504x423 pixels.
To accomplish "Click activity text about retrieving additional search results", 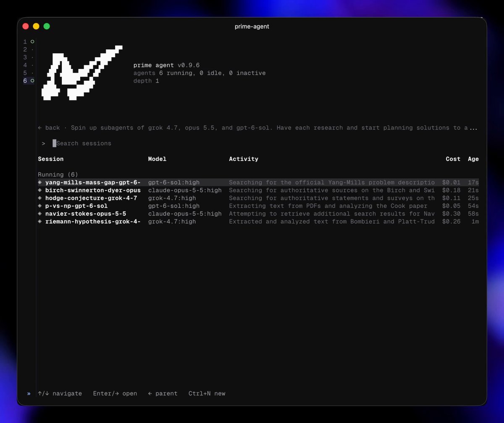I will (332, 214).
